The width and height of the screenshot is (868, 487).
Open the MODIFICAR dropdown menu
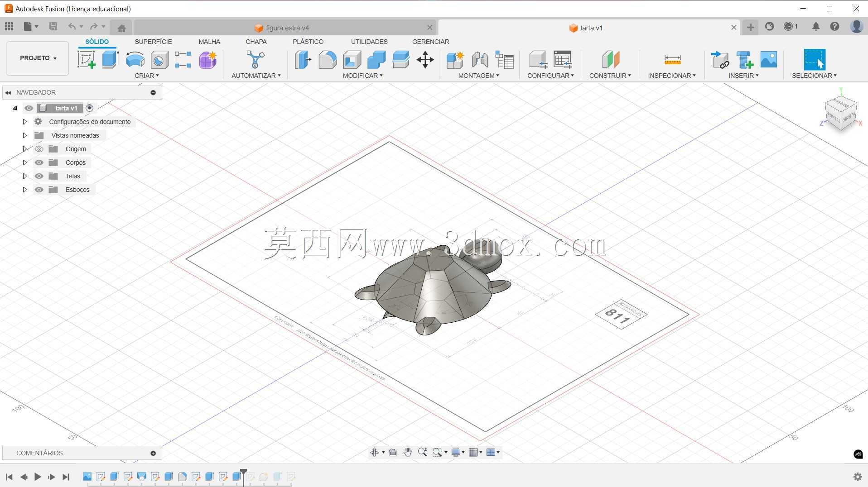point(362,76)
